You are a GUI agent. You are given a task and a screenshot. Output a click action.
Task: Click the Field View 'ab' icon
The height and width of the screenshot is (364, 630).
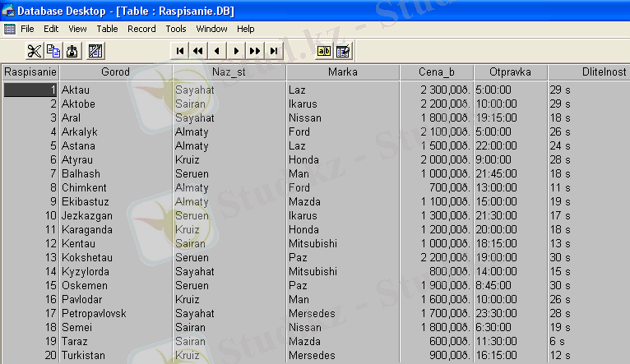(324, 51)
